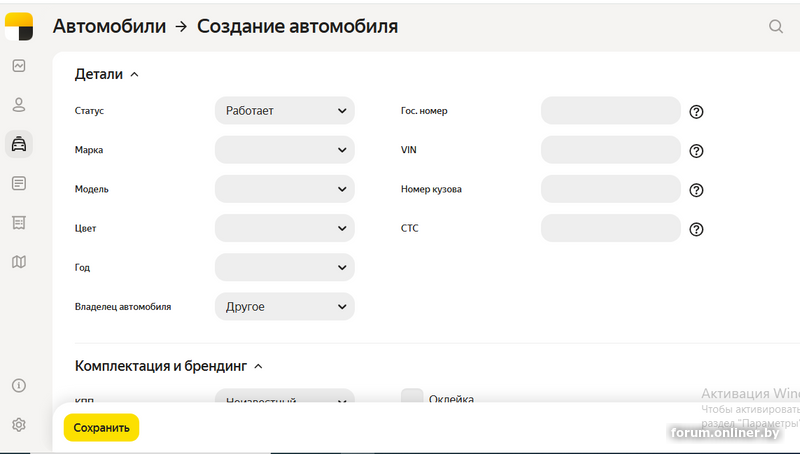Toggle the Оклейка checkbox

coord(412,398)
